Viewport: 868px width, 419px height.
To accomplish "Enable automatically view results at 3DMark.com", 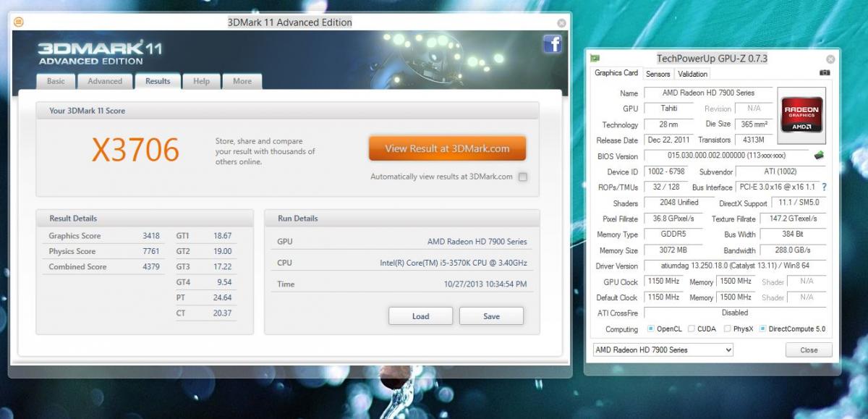I will pos(522,177).
